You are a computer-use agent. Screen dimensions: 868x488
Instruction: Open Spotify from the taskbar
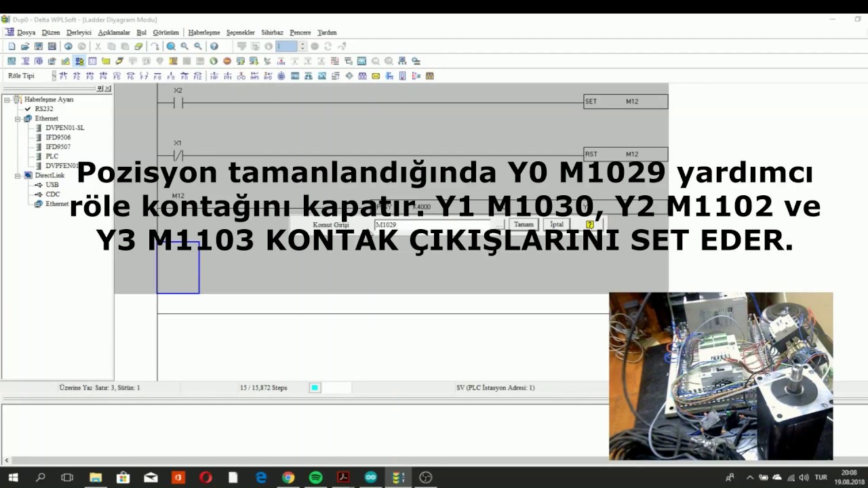click(316, 477)
